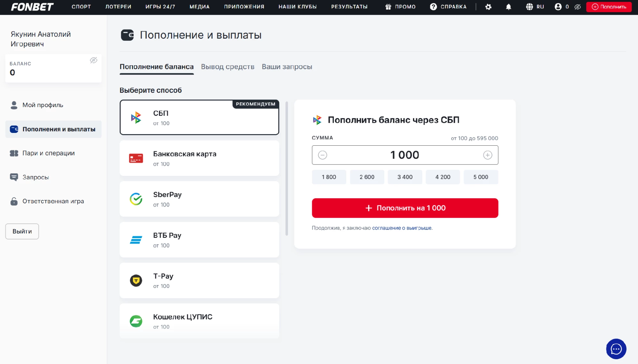Open Мой профиль in sidebar

point(53,105)
